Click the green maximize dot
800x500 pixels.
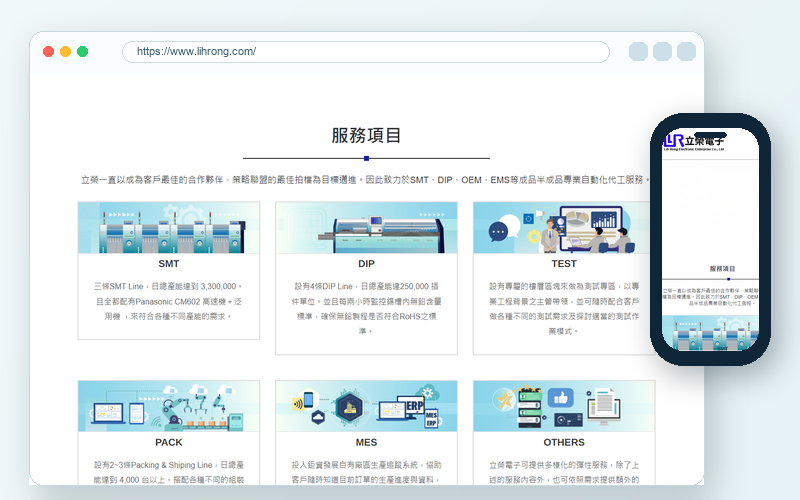pos(82,52)
